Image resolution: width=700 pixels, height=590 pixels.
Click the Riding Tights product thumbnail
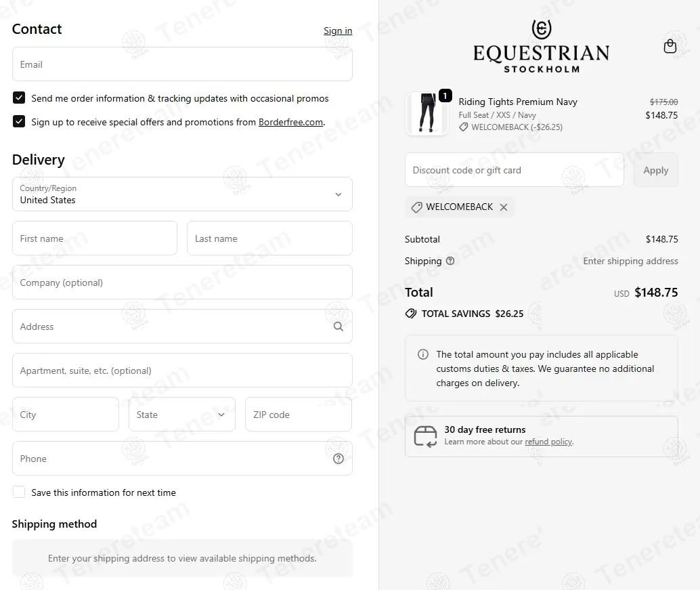(x=426, y=114)
